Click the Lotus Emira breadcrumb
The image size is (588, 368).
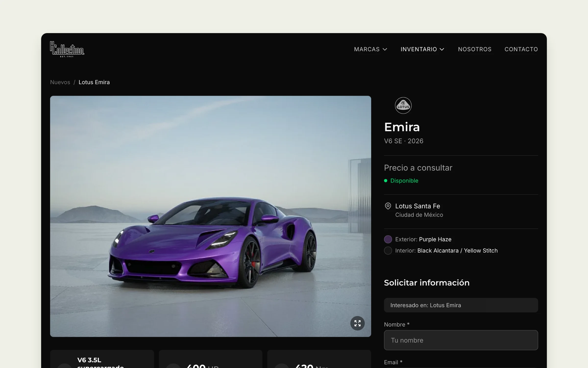(94, 82)
